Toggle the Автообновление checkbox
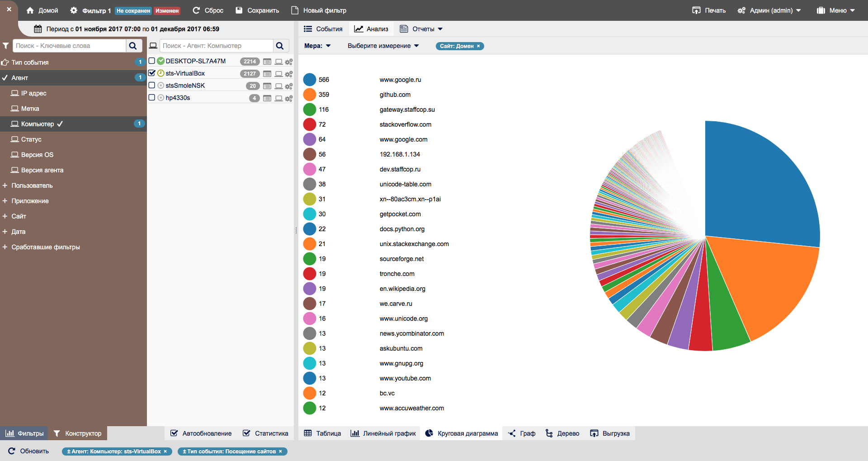868x461 pixels. pos(174,433)
